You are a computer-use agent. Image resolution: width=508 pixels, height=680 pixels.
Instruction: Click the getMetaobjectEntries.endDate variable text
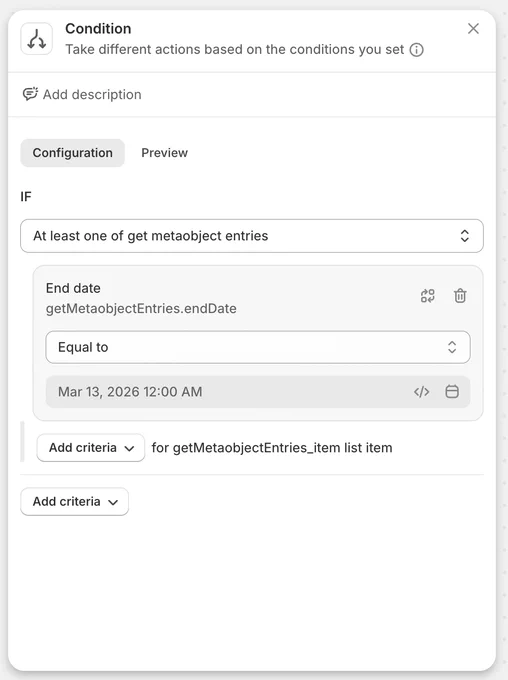[x=141, y=309]
